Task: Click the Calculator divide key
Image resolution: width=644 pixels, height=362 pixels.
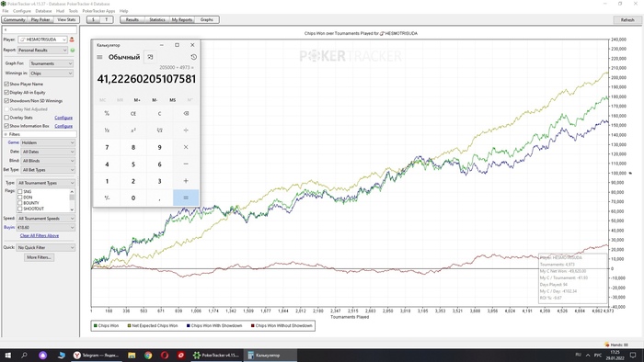Action: coord(186,130)
